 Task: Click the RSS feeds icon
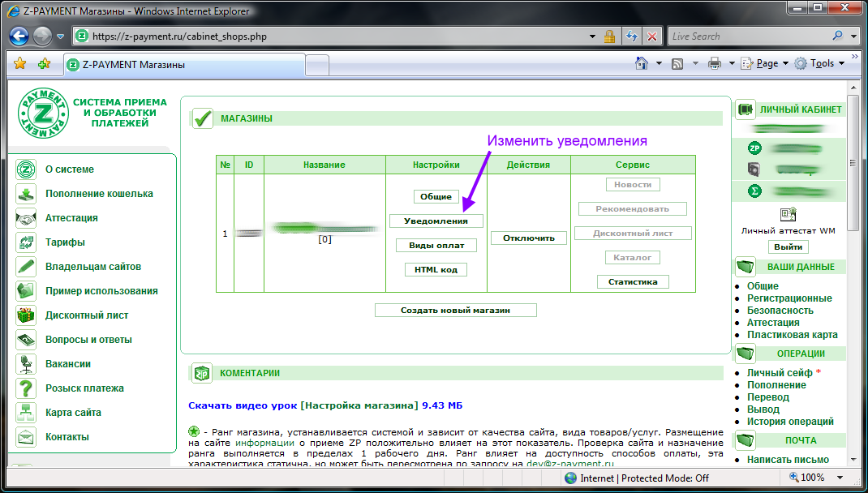point(677,63)
